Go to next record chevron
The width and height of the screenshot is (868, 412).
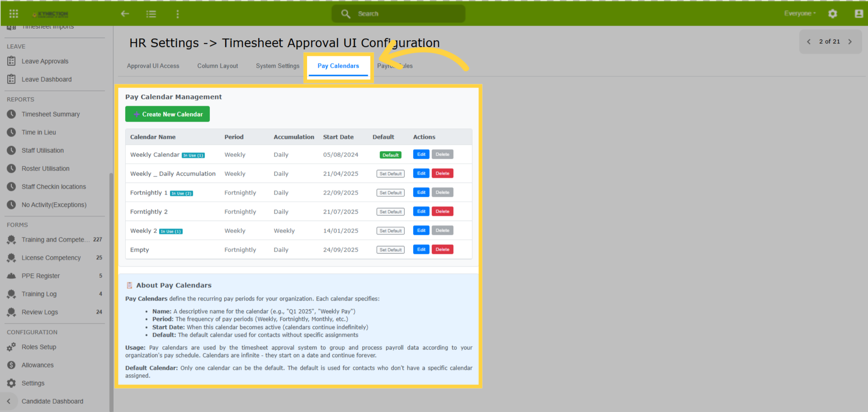point(850,42)
